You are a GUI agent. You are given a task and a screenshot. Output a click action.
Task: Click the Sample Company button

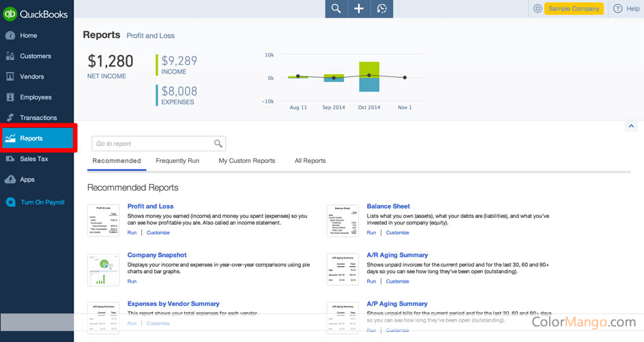click(x=574, y=8)
